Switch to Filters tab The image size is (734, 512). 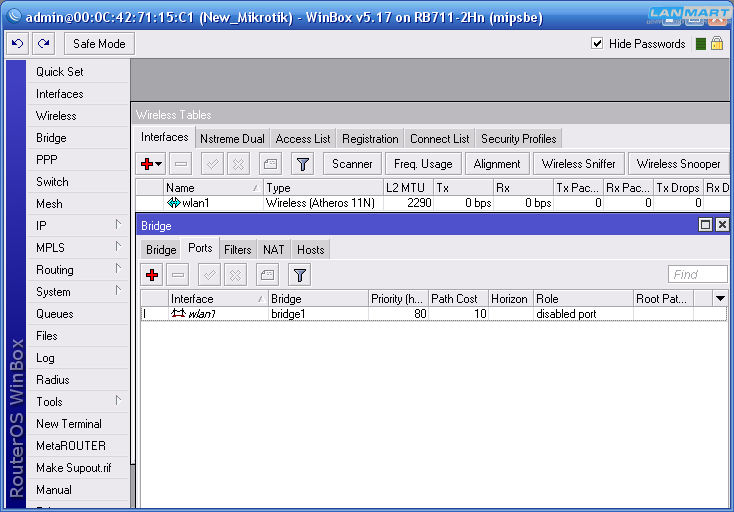(x=237, y=249)
